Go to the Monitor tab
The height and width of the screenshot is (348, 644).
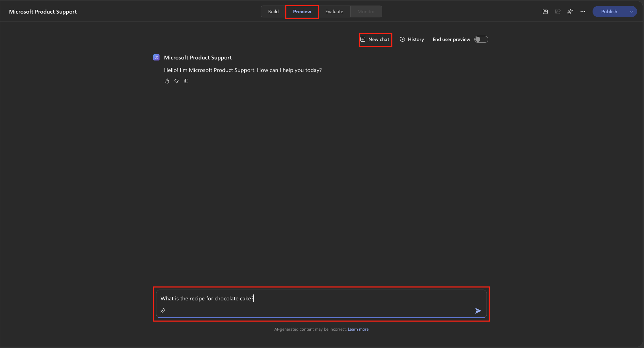366,11
